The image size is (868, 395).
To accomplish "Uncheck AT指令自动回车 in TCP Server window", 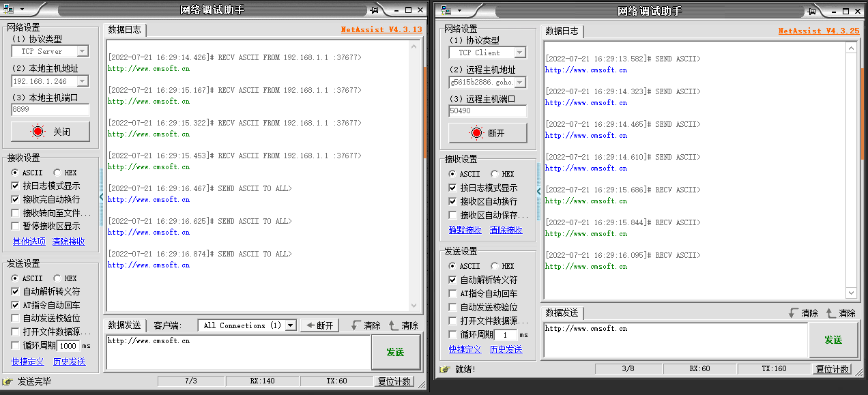I will coord(16,305).
